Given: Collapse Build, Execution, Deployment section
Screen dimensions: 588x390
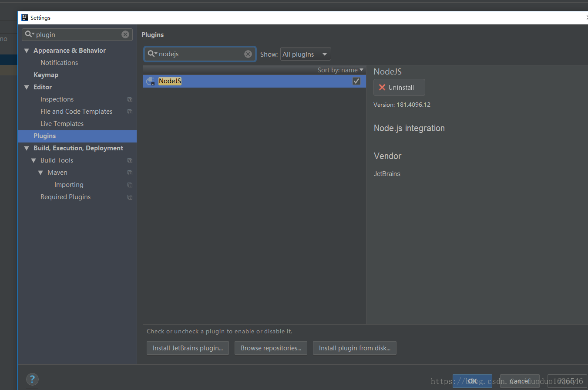Looking at the screenshot, I should pos(27,148).
